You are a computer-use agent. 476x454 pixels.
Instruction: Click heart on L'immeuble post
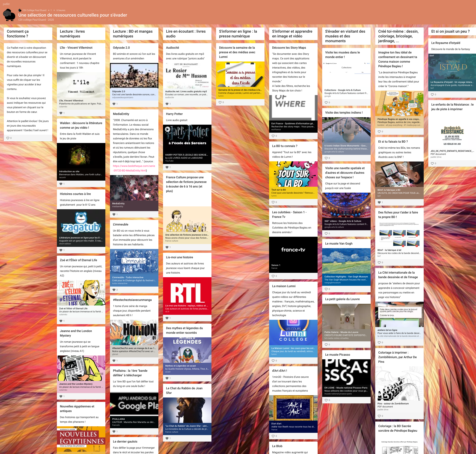(x=114, y=290)
